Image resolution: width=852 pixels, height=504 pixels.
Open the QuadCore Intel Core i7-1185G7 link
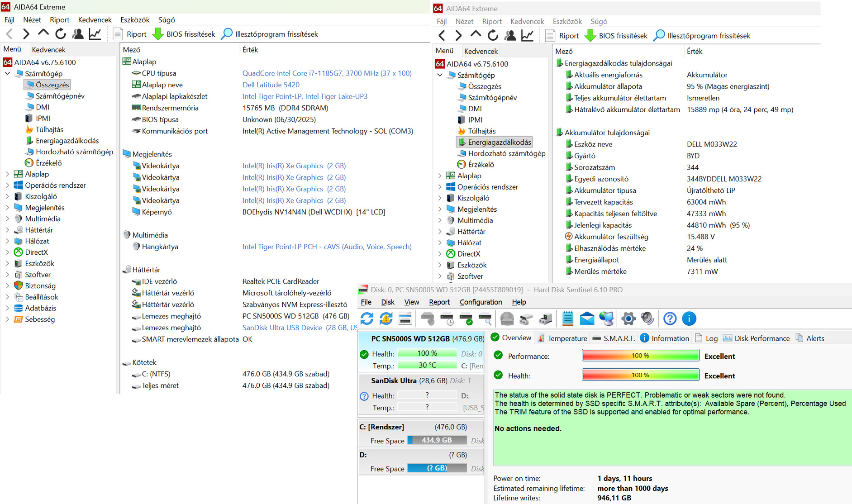click(327, 73)
